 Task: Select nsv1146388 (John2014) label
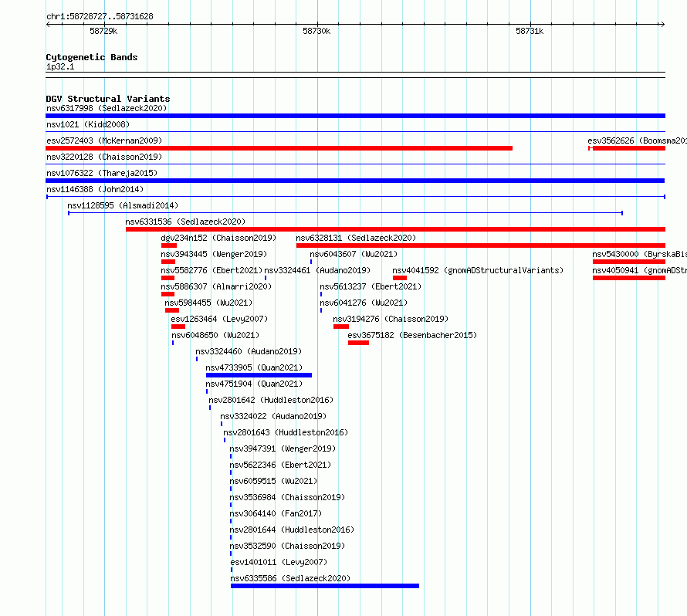tap(95, 189)
